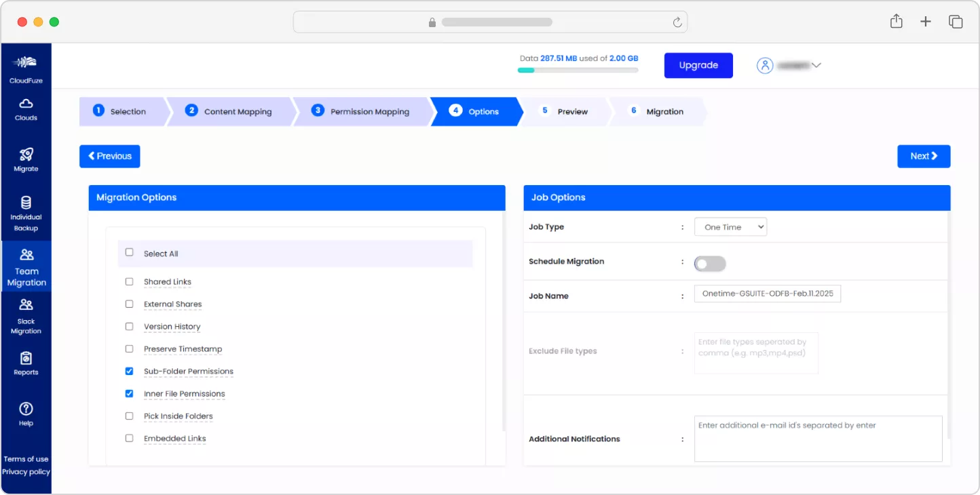Viewport: 980px width, 495px height.
Task: Select the Team Migration sidebar icon
Action: click(x=26, y=255)
